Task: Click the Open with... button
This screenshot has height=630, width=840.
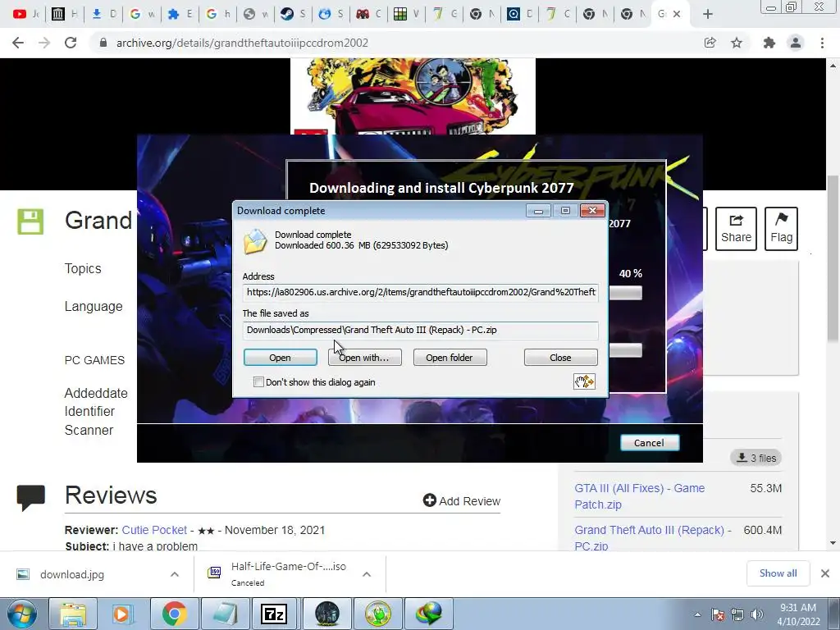Action: pyautogui.click(x=364, y=358)
